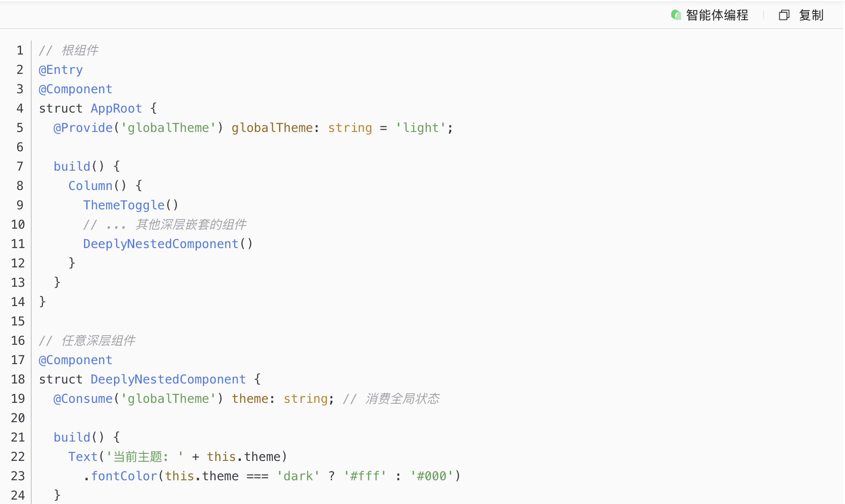
Task: Click the green agent programming icon
Action: point(676,15)
